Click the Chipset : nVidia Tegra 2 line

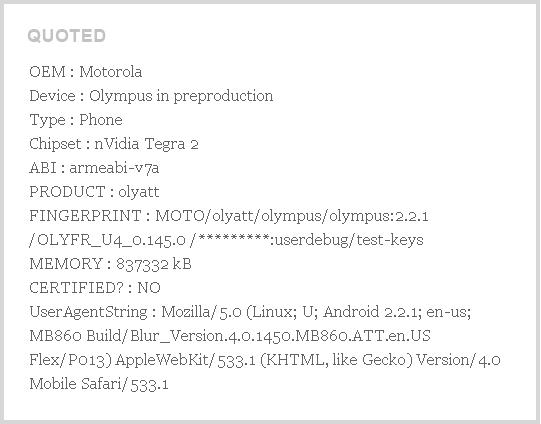pyautogui.click(x=114, y=144)
